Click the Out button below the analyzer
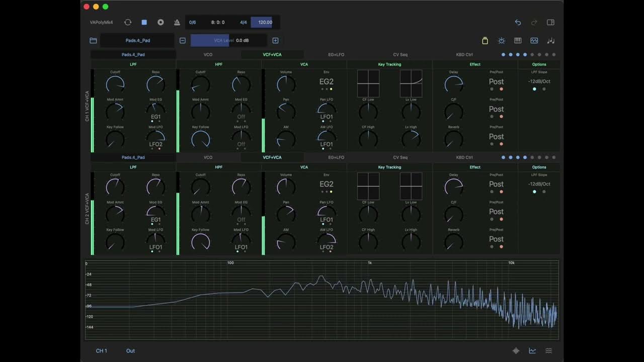 [x=130, y=351]
